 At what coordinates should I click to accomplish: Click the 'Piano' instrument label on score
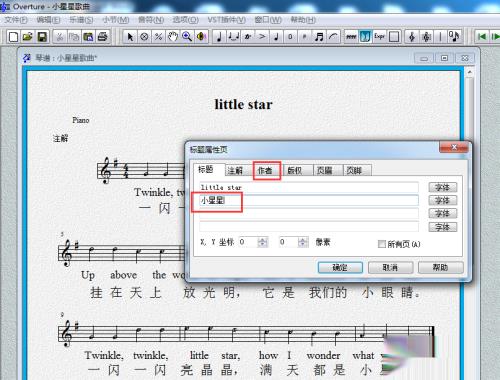click(81, 120)
